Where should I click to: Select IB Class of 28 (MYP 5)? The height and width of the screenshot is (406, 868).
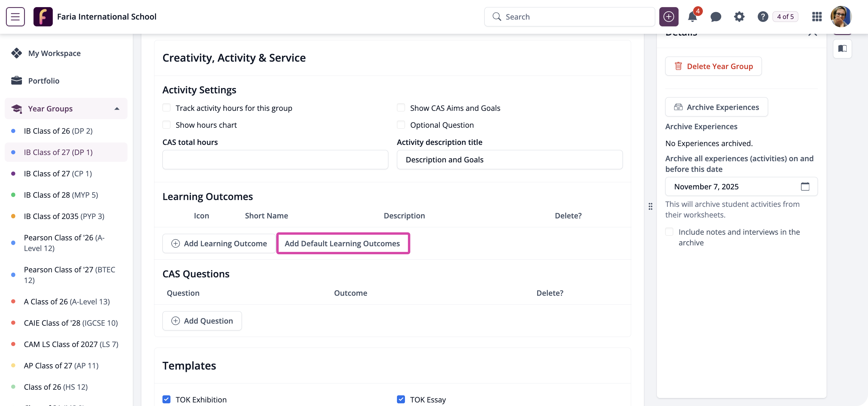coord(66,195)
